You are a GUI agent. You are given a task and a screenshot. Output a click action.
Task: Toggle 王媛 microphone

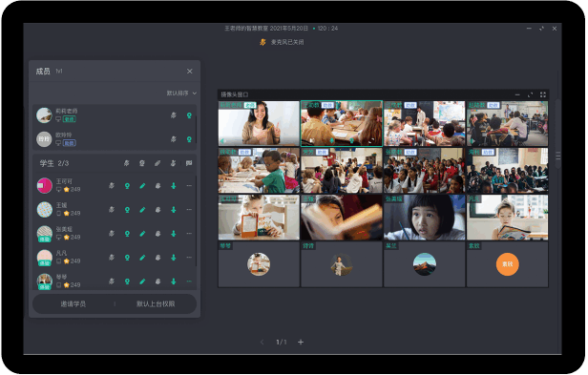click(x=112, y=210)
